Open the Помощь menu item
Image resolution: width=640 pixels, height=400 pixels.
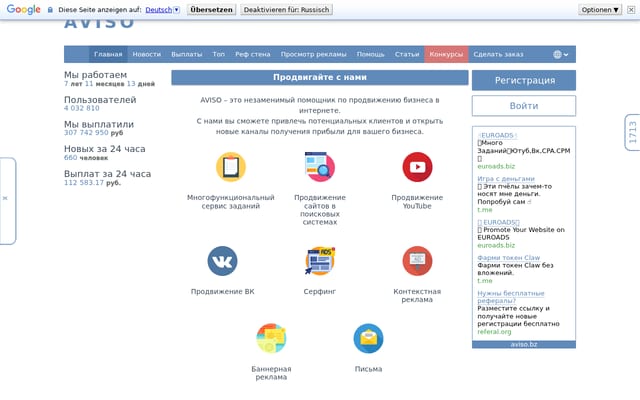click(x=371, y=54)
